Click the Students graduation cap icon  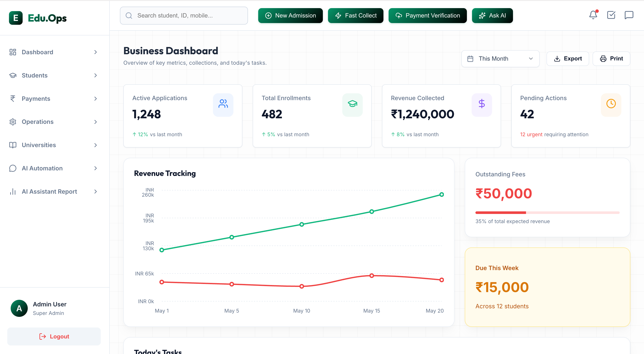tap(13, 75)
